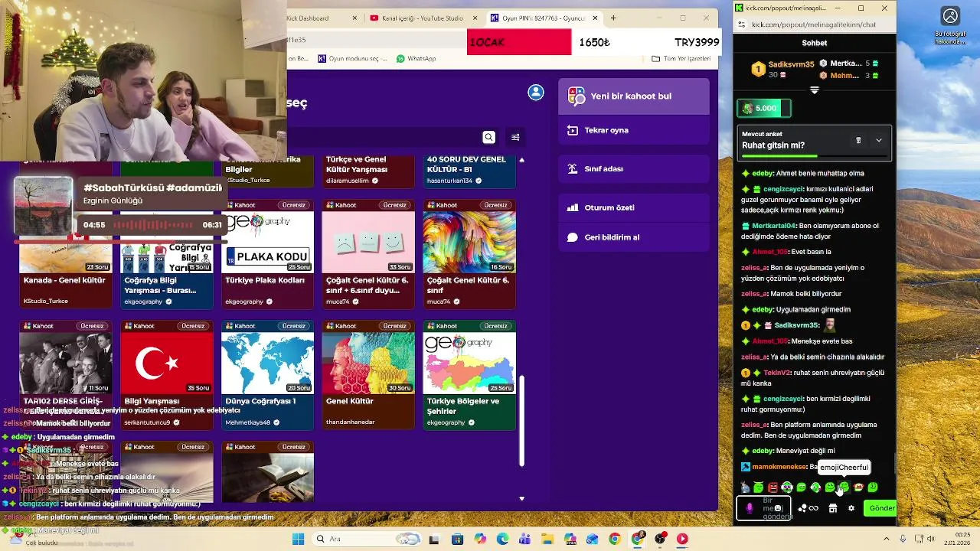Click the chat message input field
Viewport: 980px width, 551px height.
tap(764, 508)
